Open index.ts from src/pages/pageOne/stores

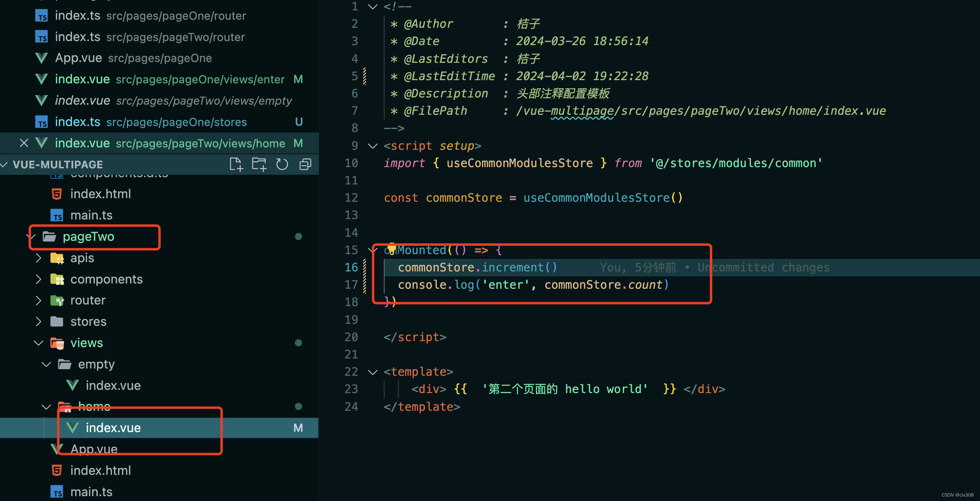(159, 122)
